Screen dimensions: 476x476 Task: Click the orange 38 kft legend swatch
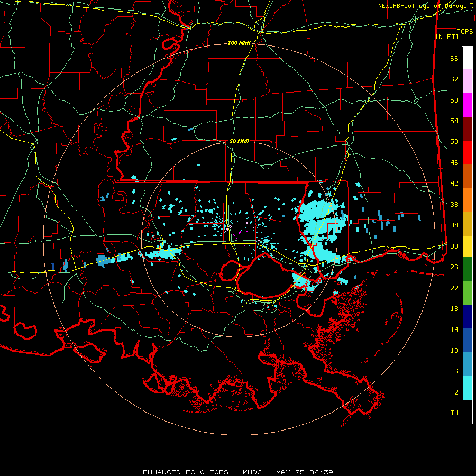click(467, 200)
